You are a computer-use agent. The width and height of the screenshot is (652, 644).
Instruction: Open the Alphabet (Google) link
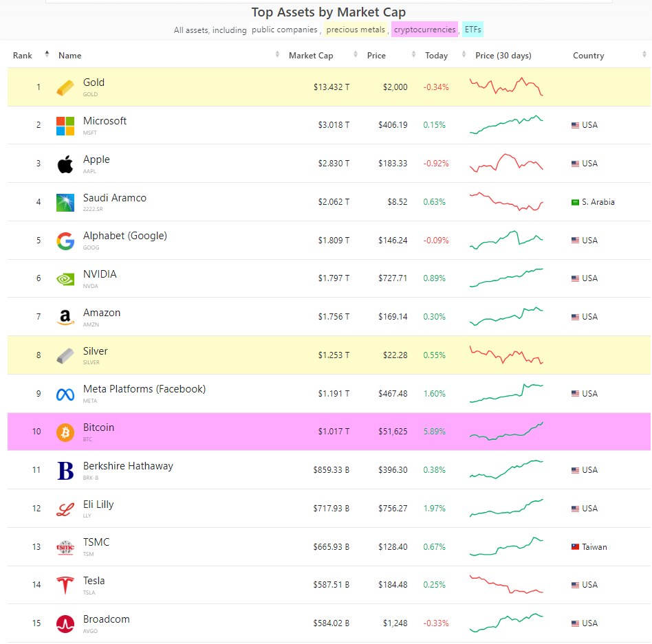pos(124,236)
